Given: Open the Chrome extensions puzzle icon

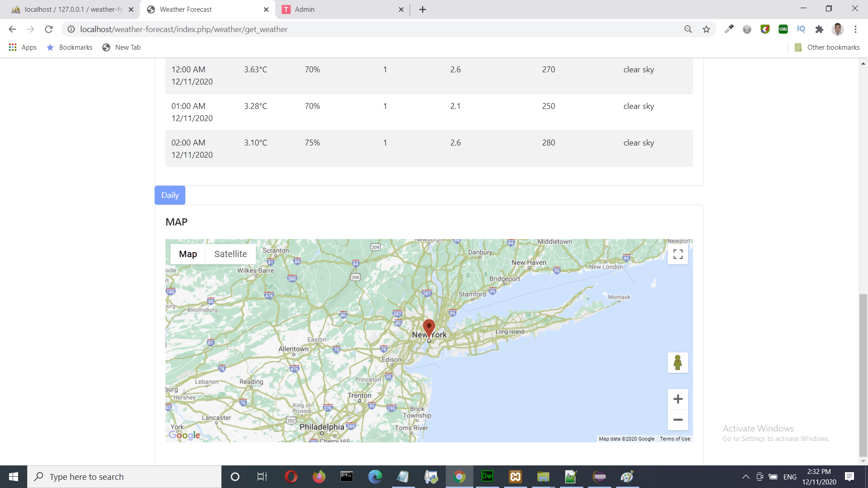Looking at the screenshot, I should tap(819, 29).
